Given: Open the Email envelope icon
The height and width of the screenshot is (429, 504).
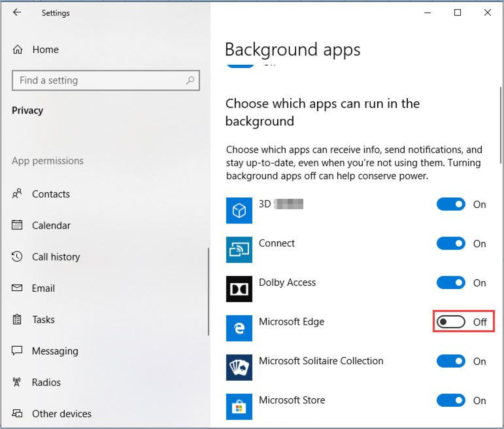Looking at the screenshot, I should point(17,288).
